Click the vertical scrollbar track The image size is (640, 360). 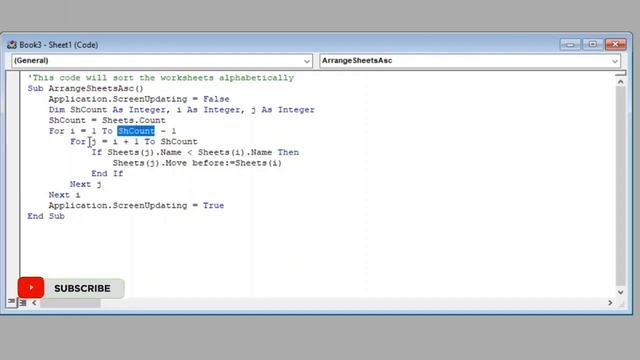tap(620, 187)
